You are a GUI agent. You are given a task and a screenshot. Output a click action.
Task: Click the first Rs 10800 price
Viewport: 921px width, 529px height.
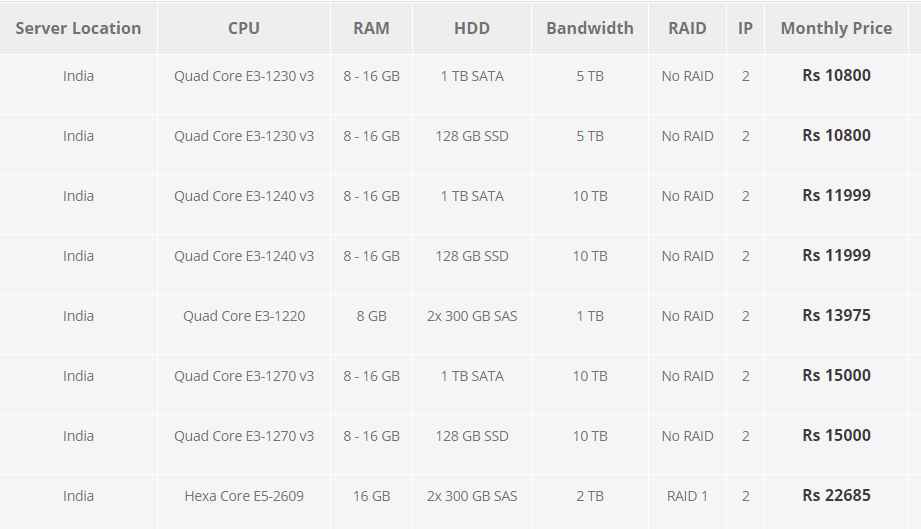(x=836, y=75)
